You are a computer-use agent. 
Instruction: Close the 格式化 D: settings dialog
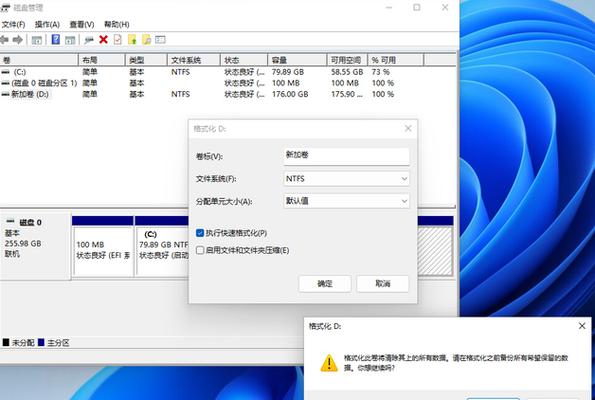pyautogui.click(x=408, y=129)
